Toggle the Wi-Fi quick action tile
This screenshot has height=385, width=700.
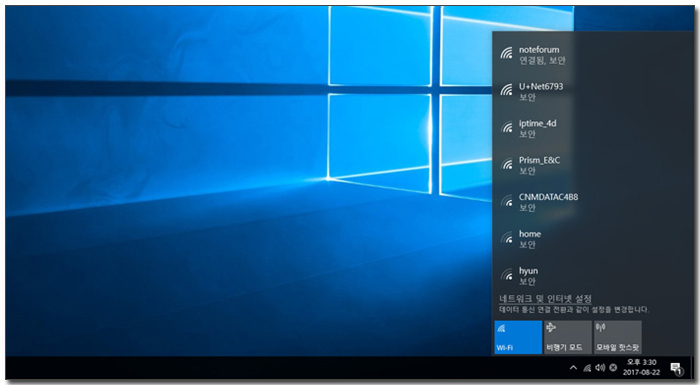(518, 337)
